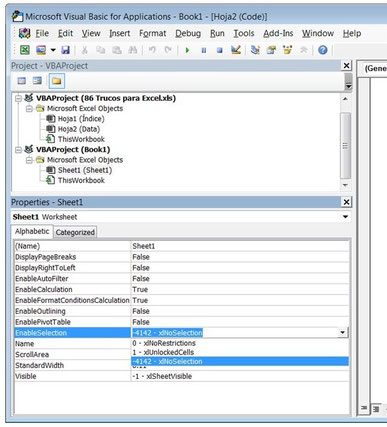Click the Copy toolbar icon
The image size is (387, 427).
tap(100, 50)
